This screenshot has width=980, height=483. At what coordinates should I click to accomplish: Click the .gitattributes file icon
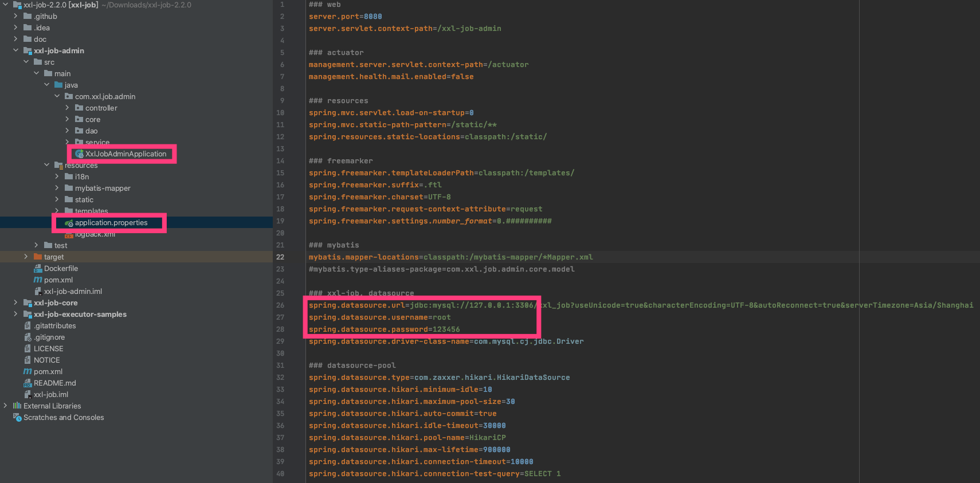pos(28,325)
